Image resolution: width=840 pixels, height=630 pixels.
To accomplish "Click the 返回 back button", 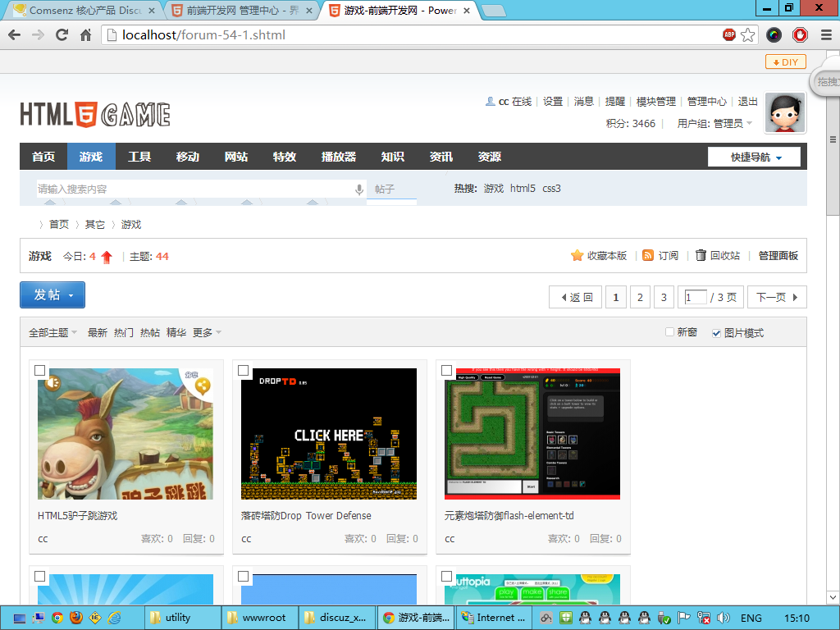I will coord(575,297).
